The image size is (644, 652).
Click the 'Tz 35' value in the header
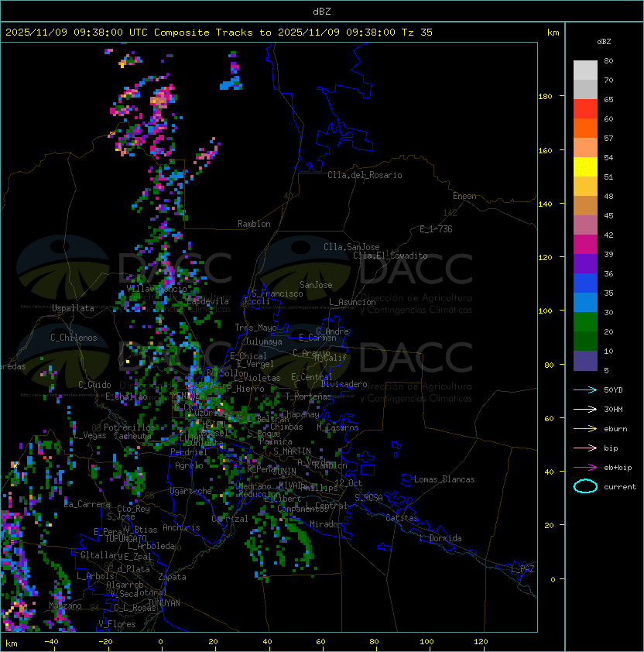pos(417,33)
